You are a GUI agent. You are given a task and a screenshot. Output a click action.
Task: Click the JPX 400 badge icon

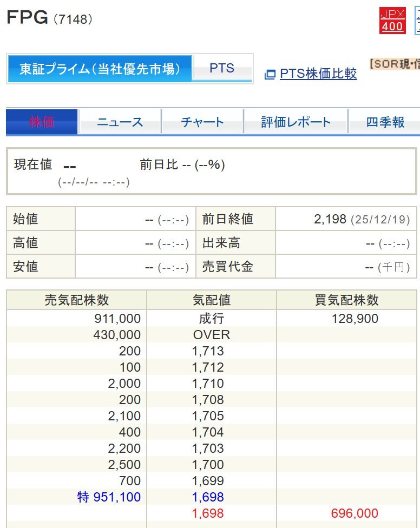(x=392, y=21)
